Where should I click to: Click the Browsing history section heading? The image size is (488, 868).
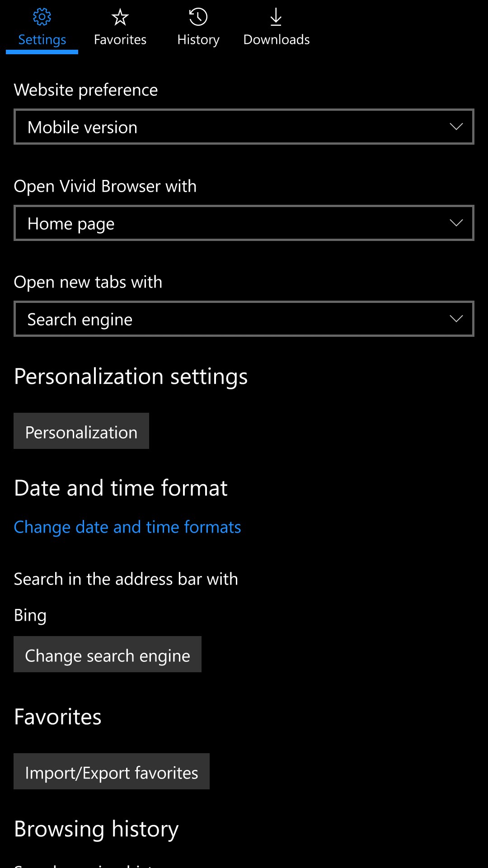click(96, 829)
